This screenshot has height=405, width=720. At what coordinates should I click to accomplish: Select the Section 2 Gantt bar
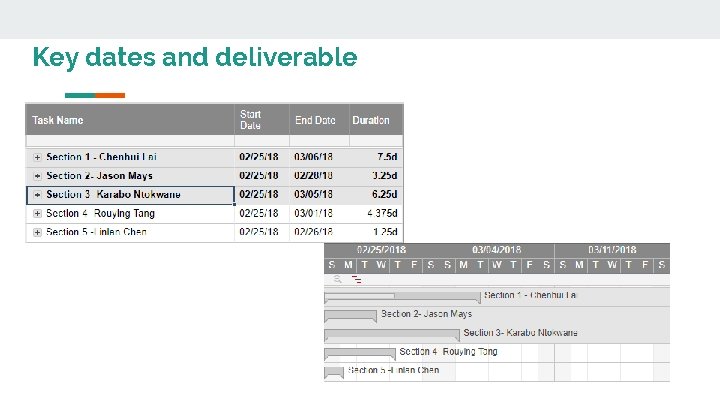[x=350, y=316]
